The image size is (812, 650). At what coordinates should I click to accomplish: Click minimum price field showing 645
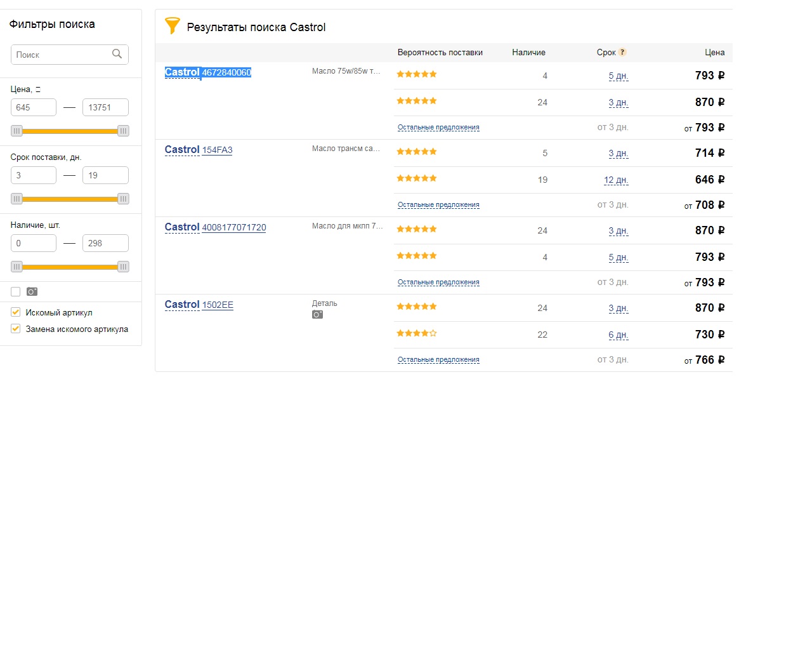coord(34,107)
